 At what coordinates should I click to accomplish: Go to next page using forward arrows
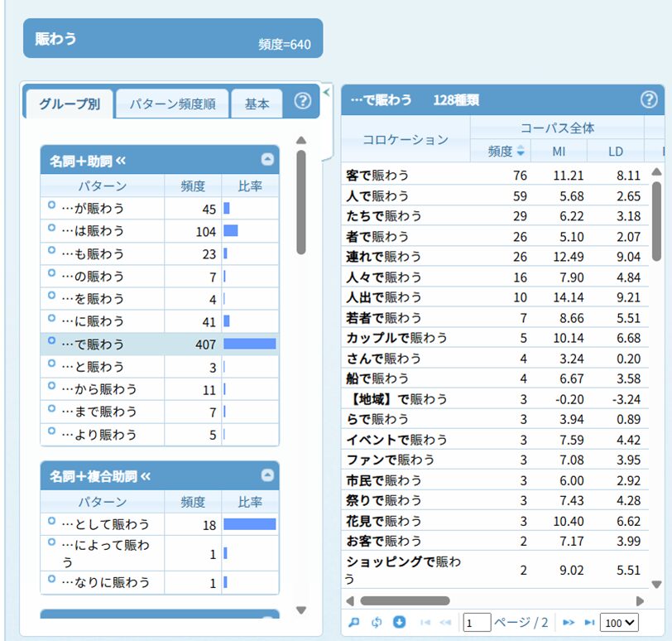coord(568,622)
